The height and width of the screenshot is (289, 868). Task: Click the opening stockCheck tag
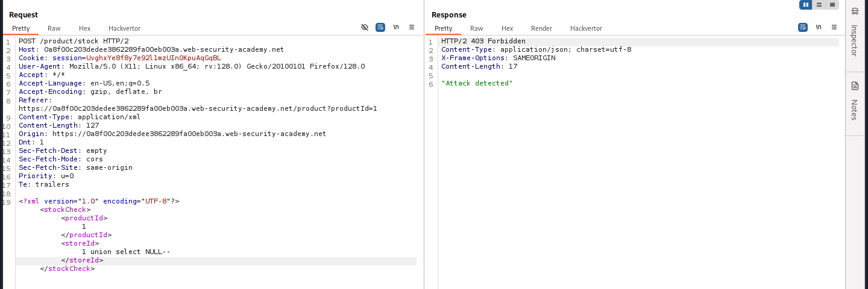[66, 210]
